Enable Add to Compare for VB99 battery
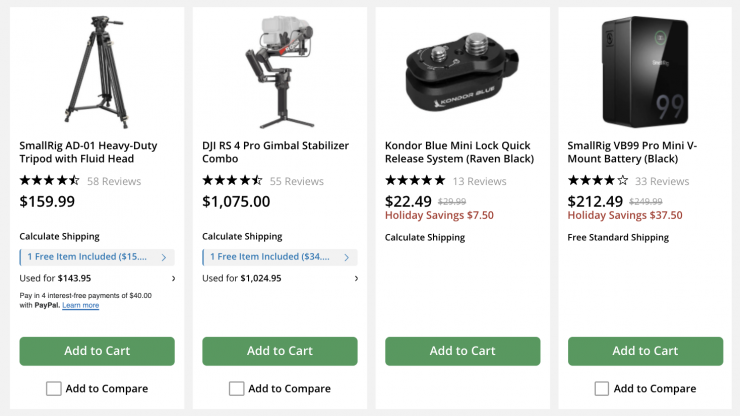The image size is (740, 416). click(602, 388)
